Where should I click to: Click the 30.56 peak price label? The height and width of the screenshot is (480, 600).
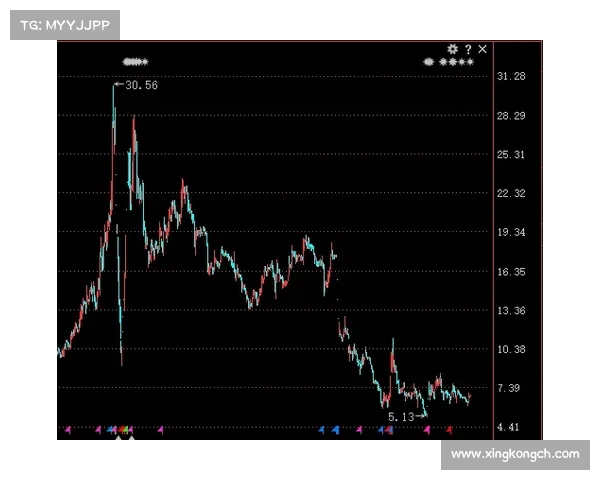point(138,85)
